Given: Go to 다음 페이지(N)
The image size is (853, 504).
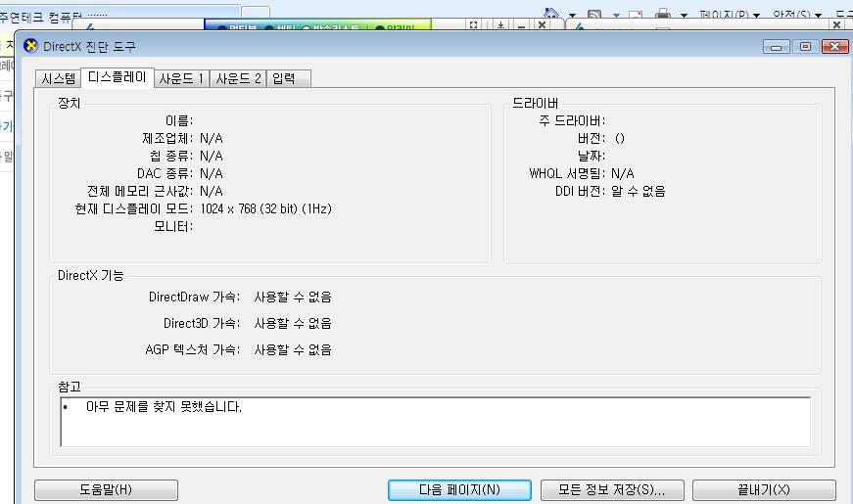Looking at the screenshot, I should [459, 490].
